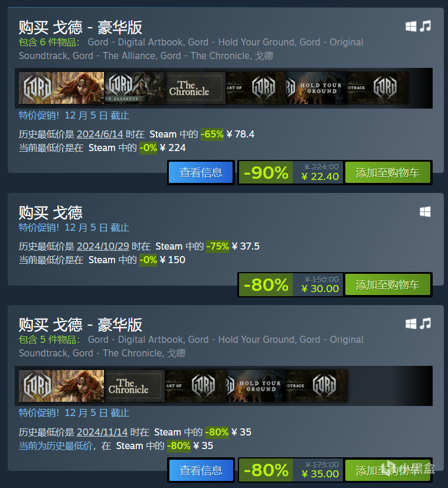Viewport: 448px width, 488px height.
Task: Open the Gord base game thumbnail in the 6-item bundle
Action: tap(61, 88)
